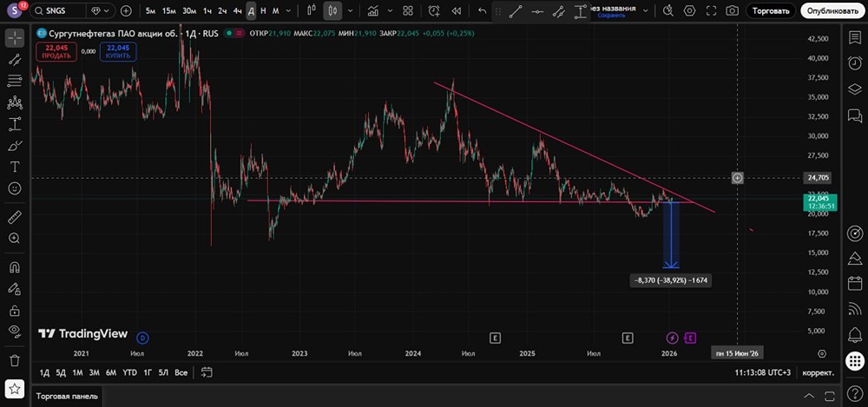Image resolution: width=868 pixels, height=407 pixels.
Task: Expand the timeframe interval dropdown arrow
Action: click(x=288, y=10)
